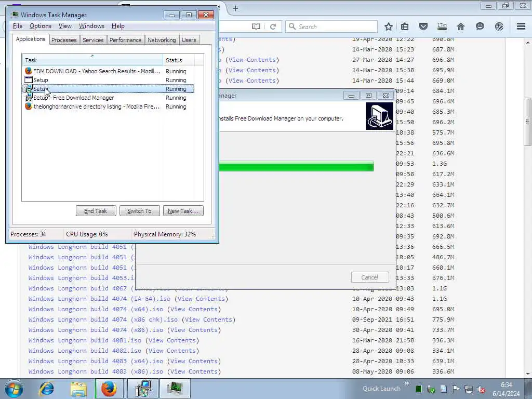Open the Windows Start orb
532x399 pixels.
[x=14, y=389]
